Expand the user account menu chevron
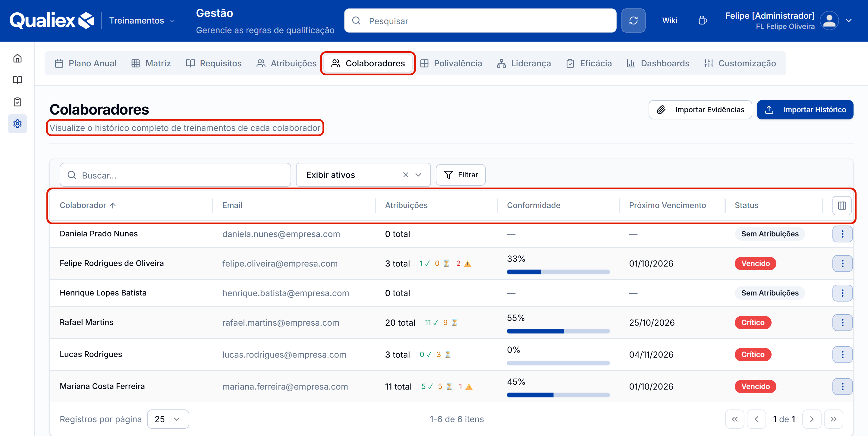This screenshot has width=868, height=436. click(x=849, y=21)
